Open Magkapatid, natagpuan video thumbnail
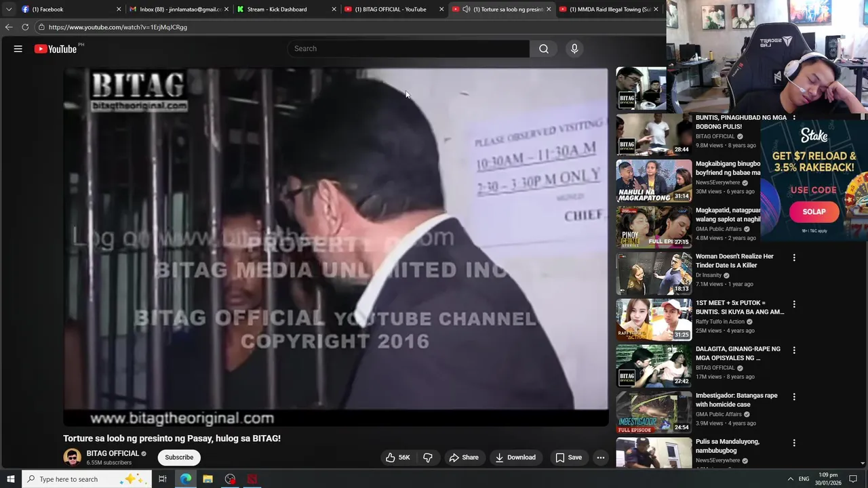Image resolution: width=868 pixels, height=488 pixels. 654,227
